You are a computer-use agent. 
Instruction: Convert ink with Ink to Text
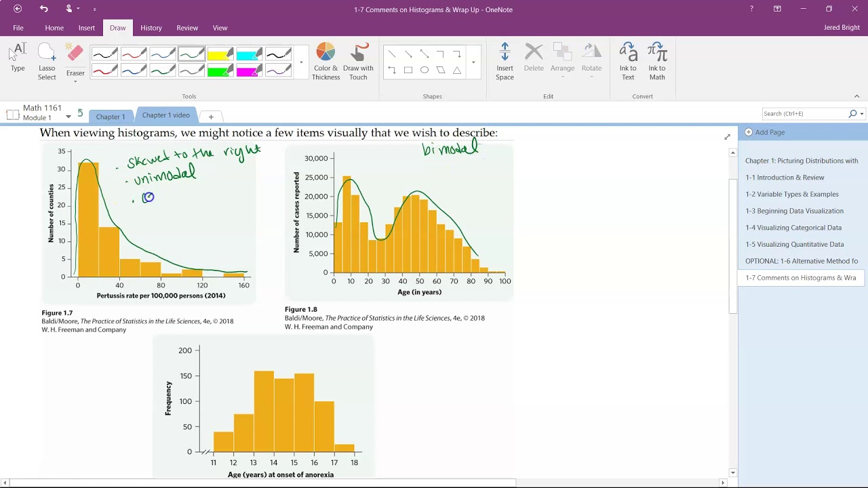pyautogui.click(x=628, y=62)
